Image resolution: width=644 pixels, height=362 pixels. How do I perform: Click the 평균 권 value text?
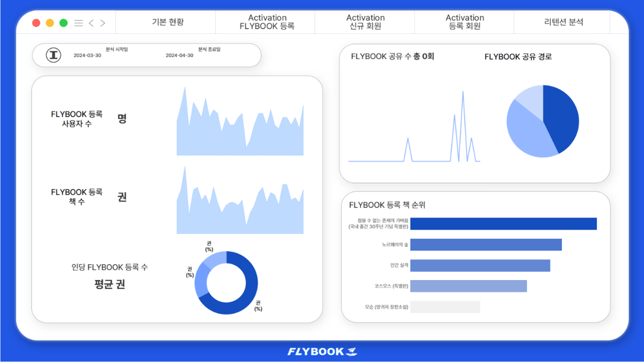click(x=109, y=284)
